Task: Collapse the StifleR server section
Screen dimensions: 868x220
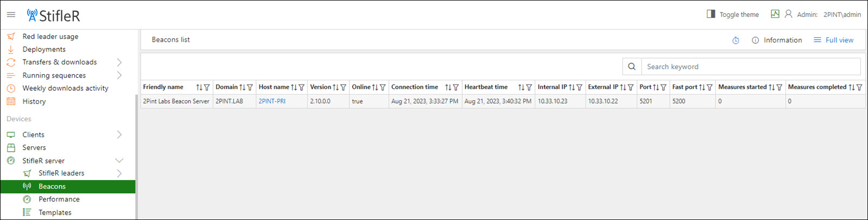Action: tap(119, 160)
